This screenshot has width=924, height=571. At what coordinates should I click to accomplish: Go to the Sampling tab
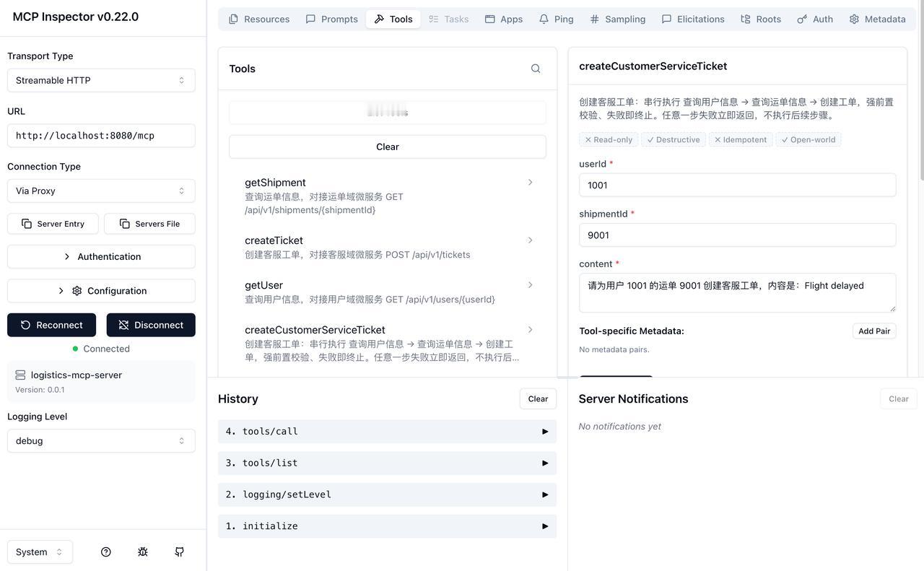tap(617, 19)
